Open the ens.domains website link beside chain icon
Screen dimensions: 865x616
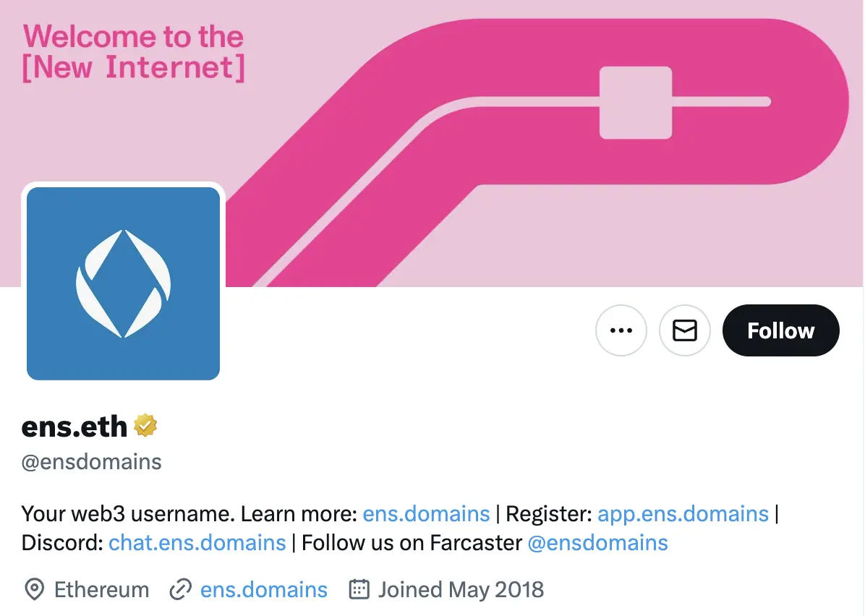click(x=263, y=590)
